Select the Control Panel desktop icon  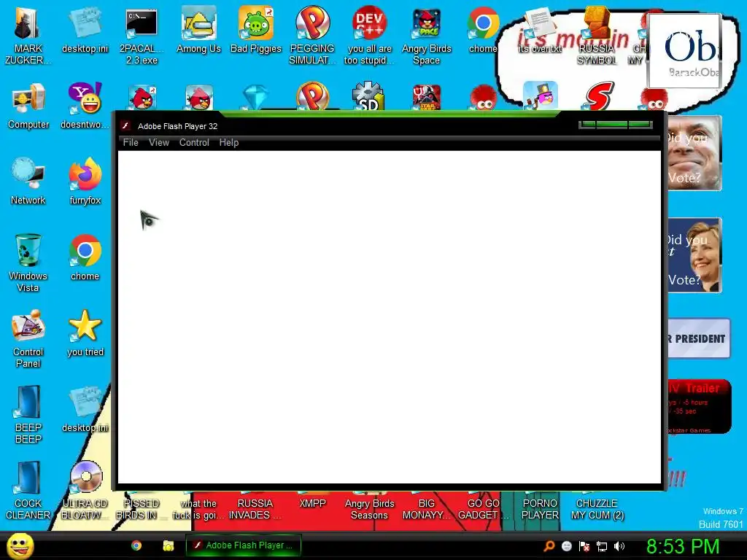click(28, 338)
